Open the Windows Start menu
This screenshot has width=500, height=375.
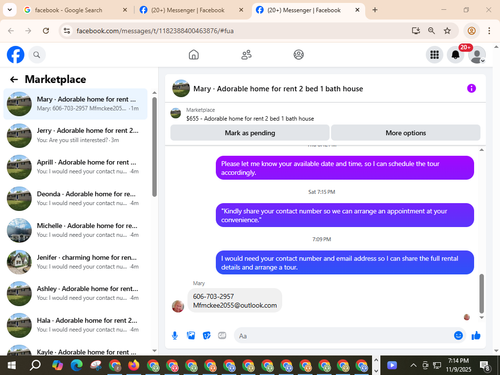(x=11, y=366)
